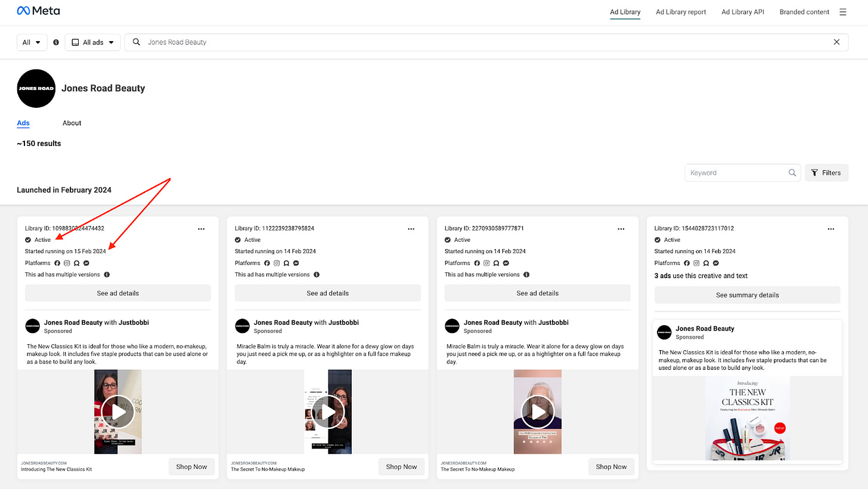Click Facebook platform icon on ad 1098830324474432
The height and width of the screenshot is (489, 868).
(x=58, y=263)
